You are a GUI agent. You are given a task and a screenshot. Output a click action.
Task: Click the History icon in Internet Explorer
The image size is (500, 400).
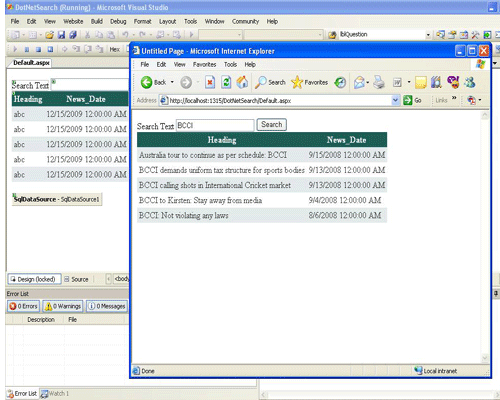340,82
